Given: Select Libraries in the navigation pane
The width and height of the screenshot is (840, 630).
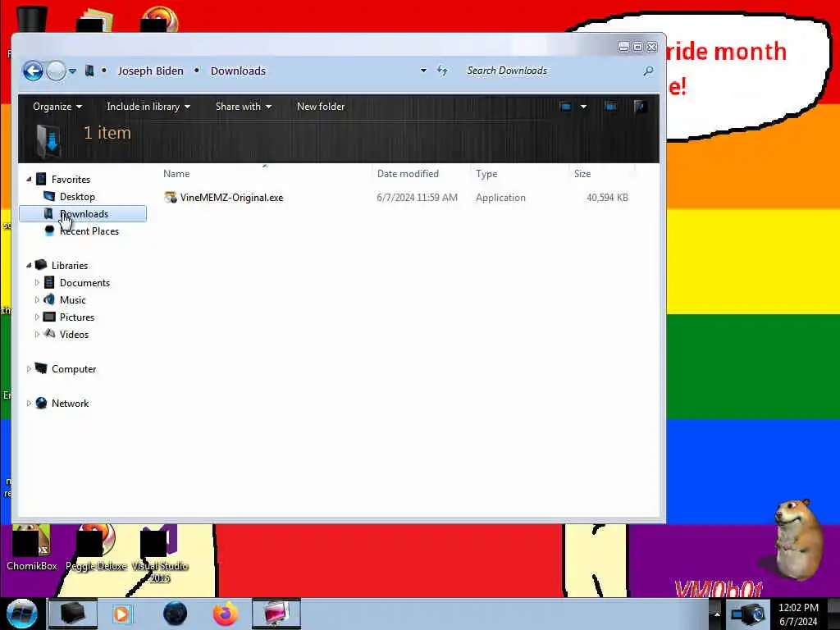Looking at the screenshot, I should point(70,265).
